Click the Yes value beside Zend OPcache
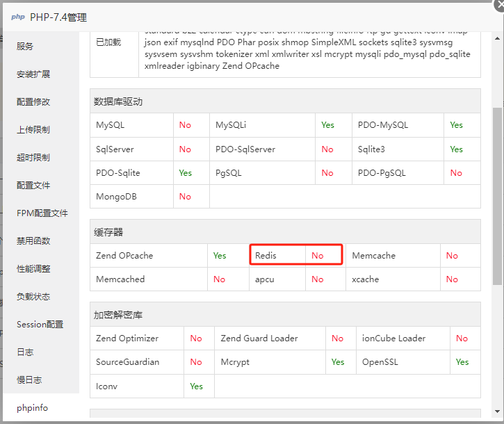This screenshot has height=424, width=504. [220, 256]
